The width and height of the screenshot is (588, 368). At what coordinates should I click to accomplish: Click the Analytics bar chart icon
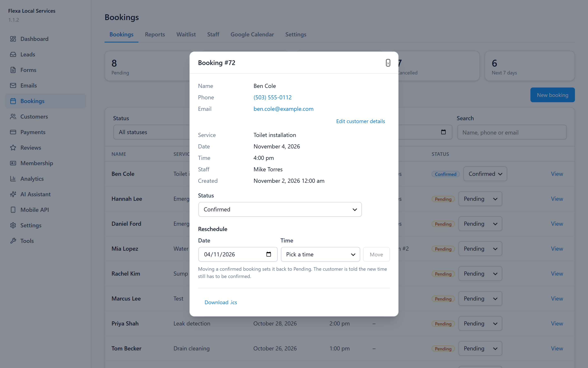tap(13, 179)
